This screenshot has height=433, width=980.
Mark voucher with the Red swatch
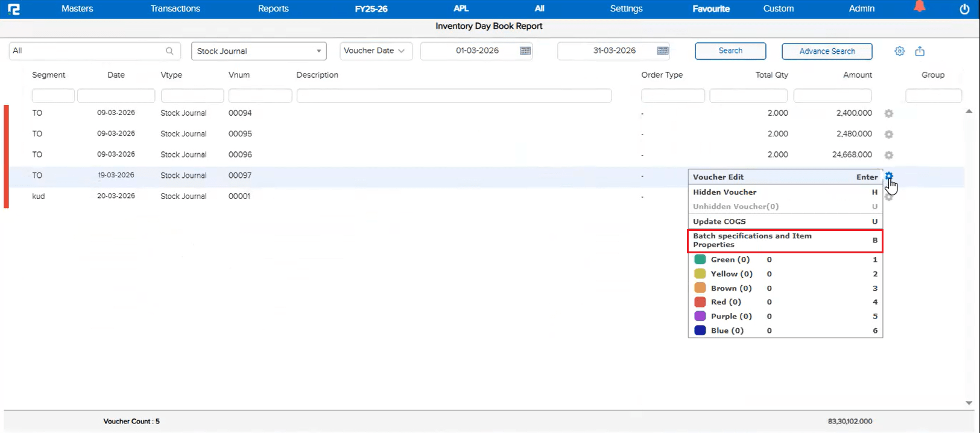coord(700,302)
